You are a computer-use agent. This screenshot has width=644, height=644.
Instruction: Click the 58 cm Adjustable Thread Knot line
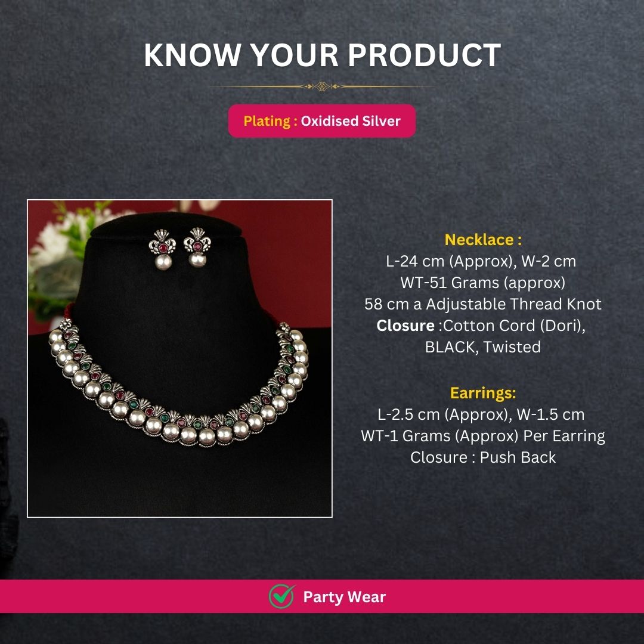483,304
